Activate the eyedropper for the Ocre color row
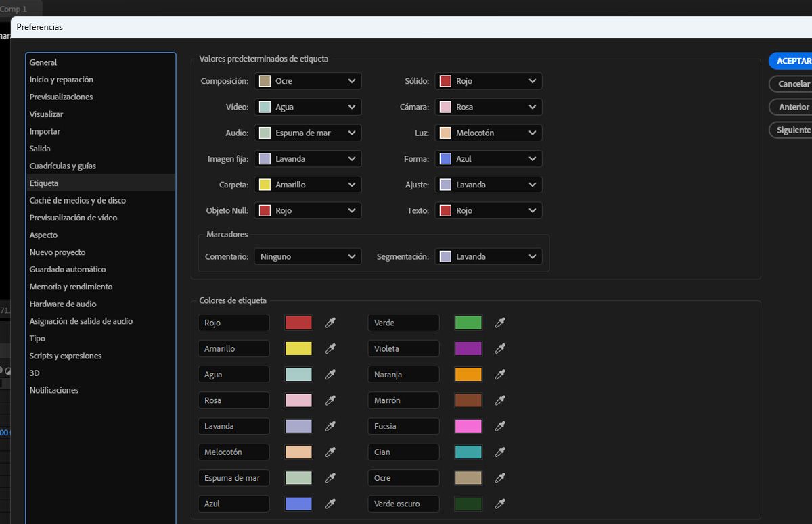 pyautogui.click(x=500, y=478)
